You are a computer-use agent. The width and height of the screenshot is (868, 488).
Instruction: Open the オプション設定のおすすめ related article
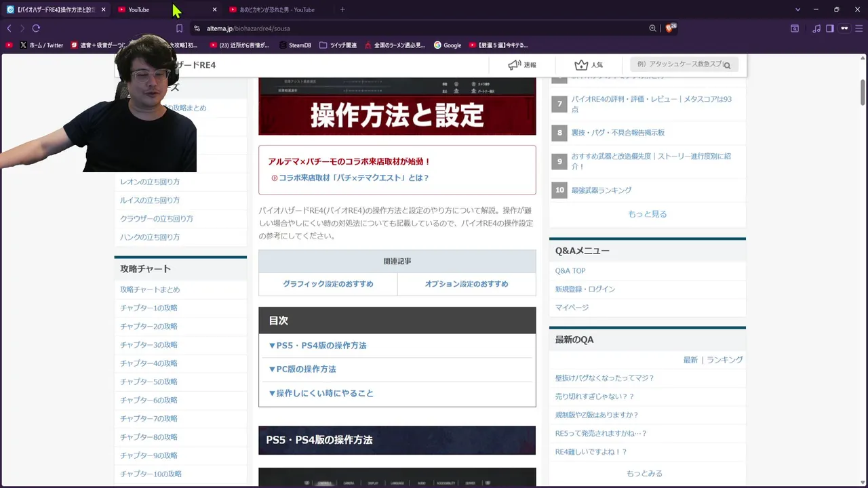click(467, 284)
